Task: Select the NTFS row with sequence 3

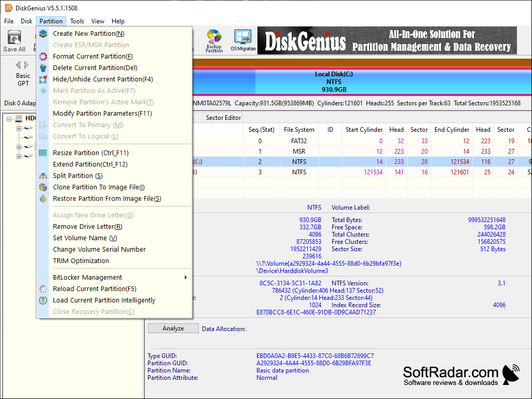Action: point(362,172)
